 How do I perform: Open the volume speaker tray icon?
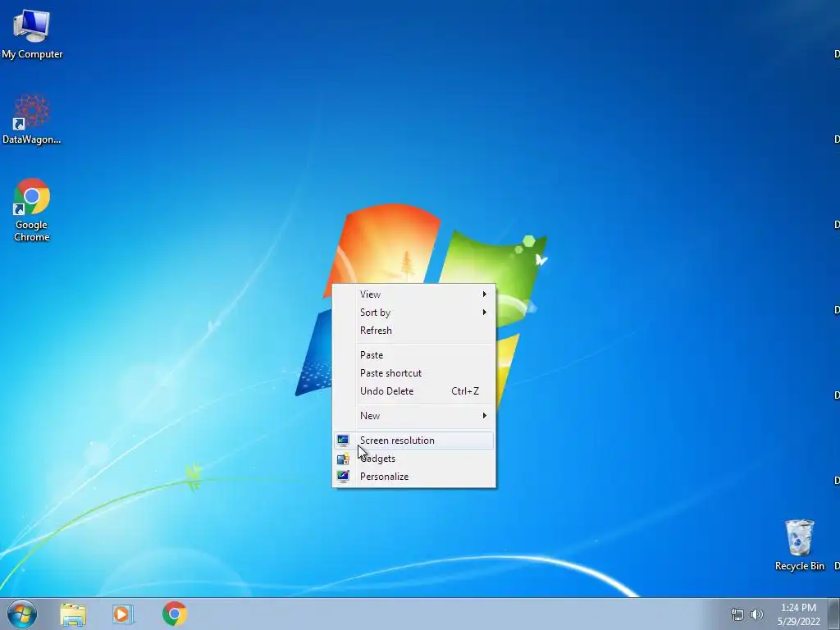[x=756, y=614]
